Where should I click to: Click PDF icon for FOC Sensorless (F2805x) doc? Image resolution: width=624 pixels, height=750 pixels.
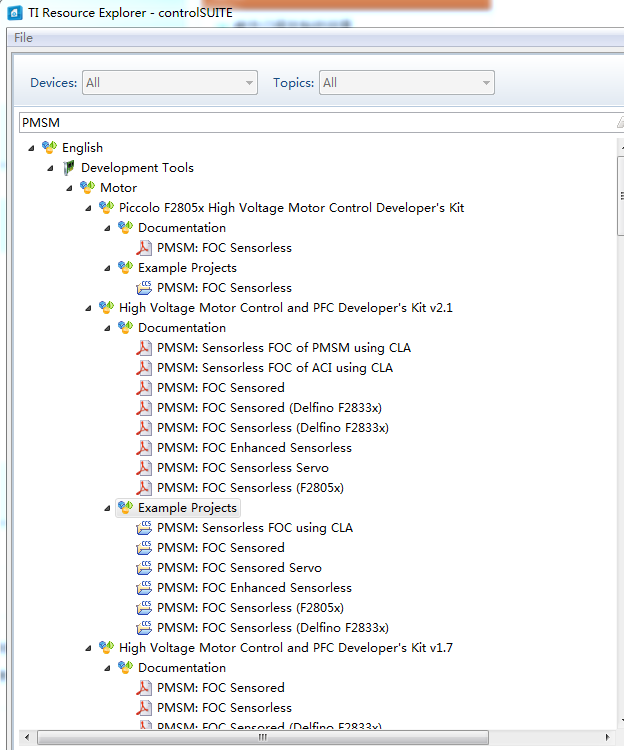[x=144, y=488]
